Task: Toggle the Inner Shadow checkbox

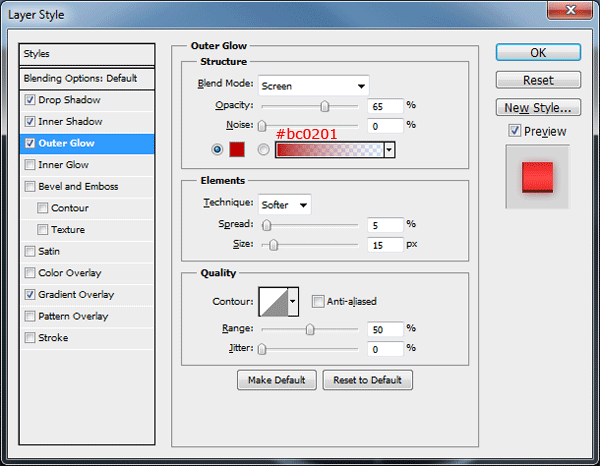Action: click(x=30, y=122)
